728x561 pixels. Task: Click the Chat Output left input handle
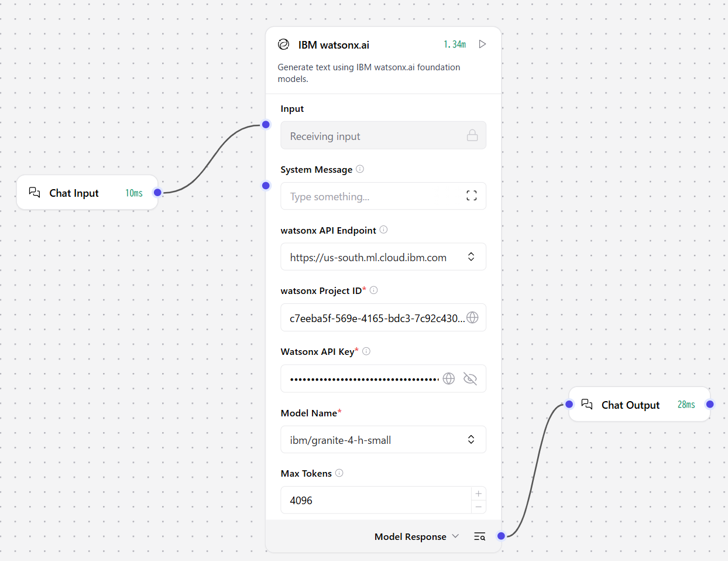(569, 404)
